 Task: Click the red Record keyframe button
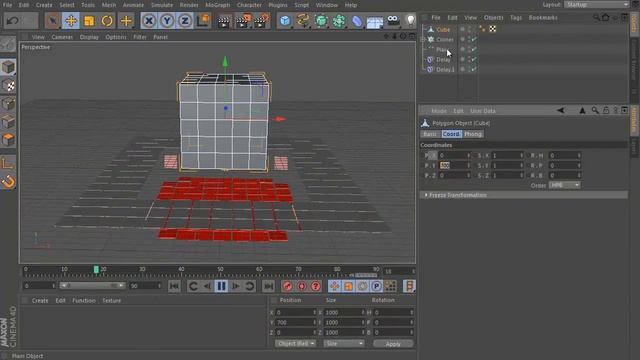tap(287, 286)
